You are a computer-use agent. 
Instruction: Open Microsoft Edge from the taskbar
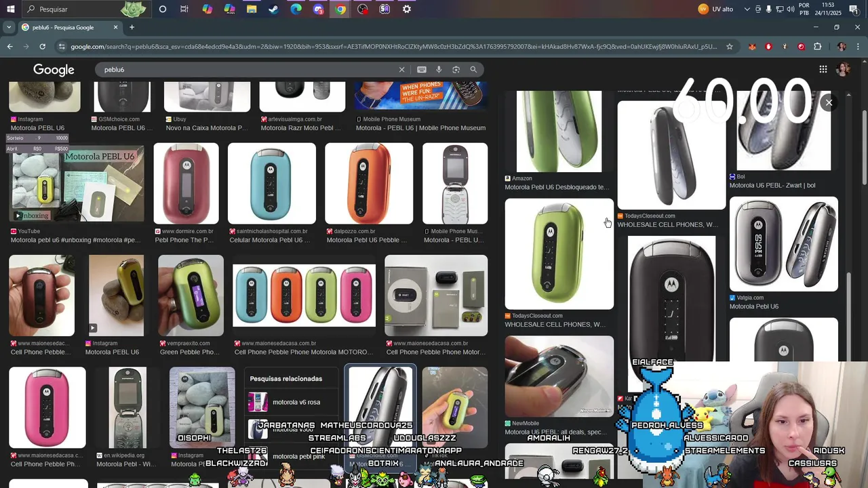pos(296,9)
